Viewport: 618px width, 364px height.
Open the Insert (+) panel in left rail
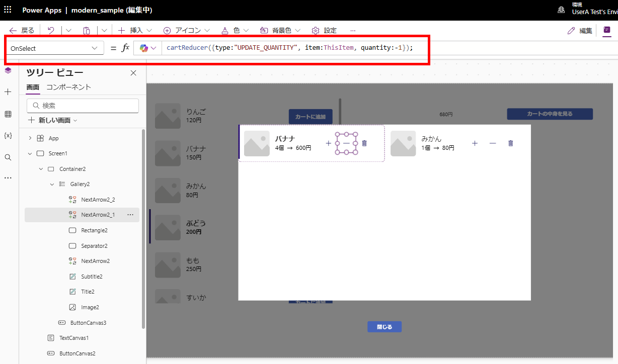(x=8, y=92)
